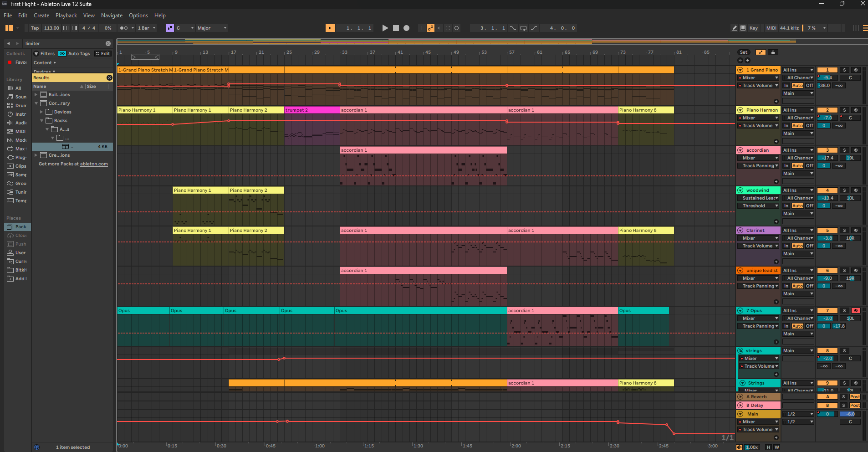Open the Plug-Ins category in browser
The width and height of the screenshot is (868, 452).
pyautogui.click(x=17, y=158)
